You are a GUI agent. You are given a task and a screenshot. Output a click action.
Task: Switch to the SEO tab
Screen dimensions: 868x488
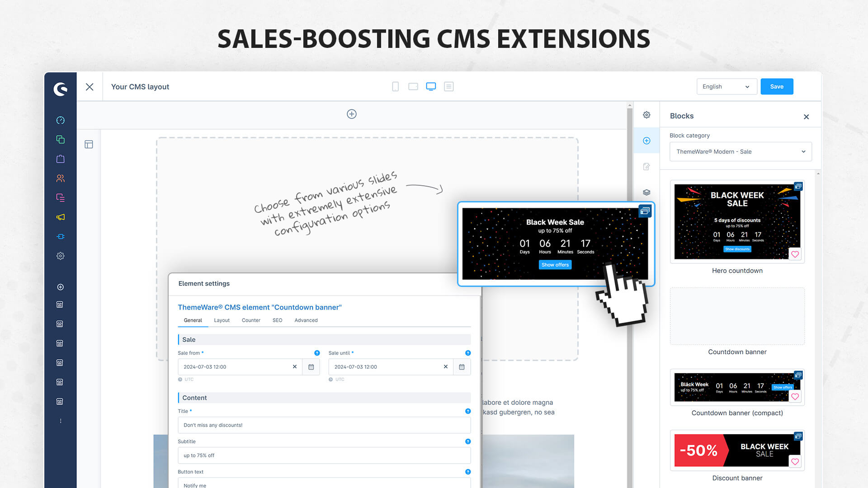point(277,320)
